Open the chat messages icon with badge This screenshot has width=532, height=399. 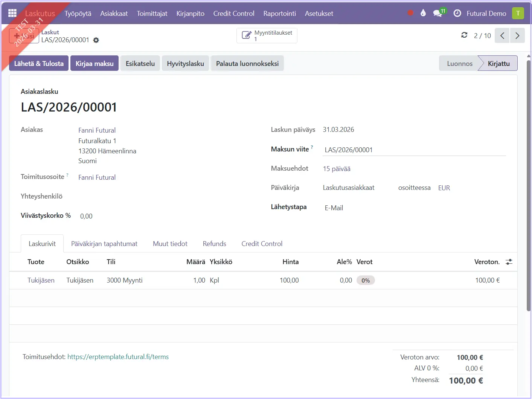pos(438,13)
